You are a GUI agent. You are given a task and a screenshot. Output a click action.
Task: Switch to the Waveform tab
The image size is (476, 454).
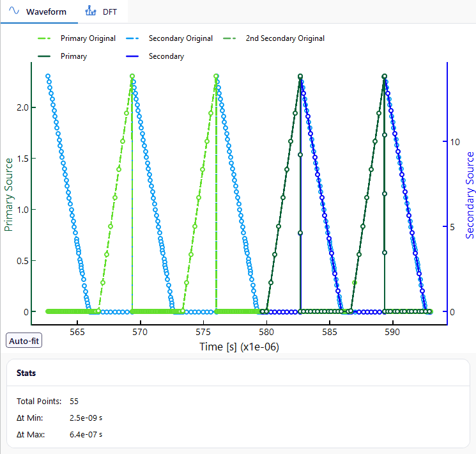click(39, 12)
